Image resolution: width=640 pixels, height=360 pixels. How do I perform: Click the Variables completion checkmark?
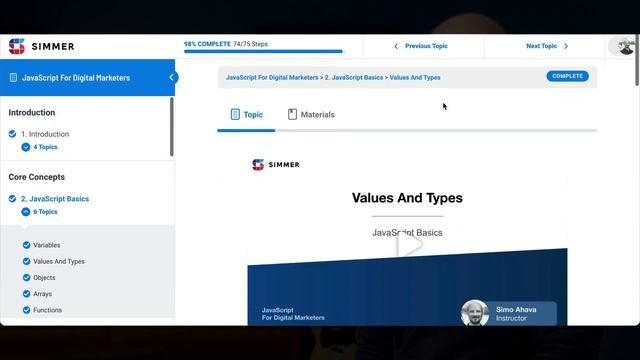(x=27, y=245)
